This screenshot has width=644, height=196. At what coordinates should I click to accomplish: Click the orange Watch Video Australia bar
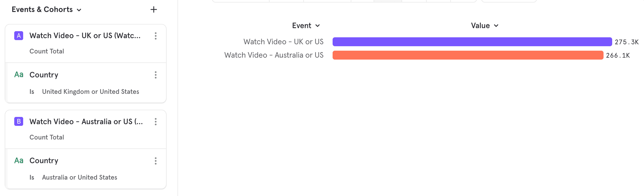pyautogui.click(x=468, y=55)
